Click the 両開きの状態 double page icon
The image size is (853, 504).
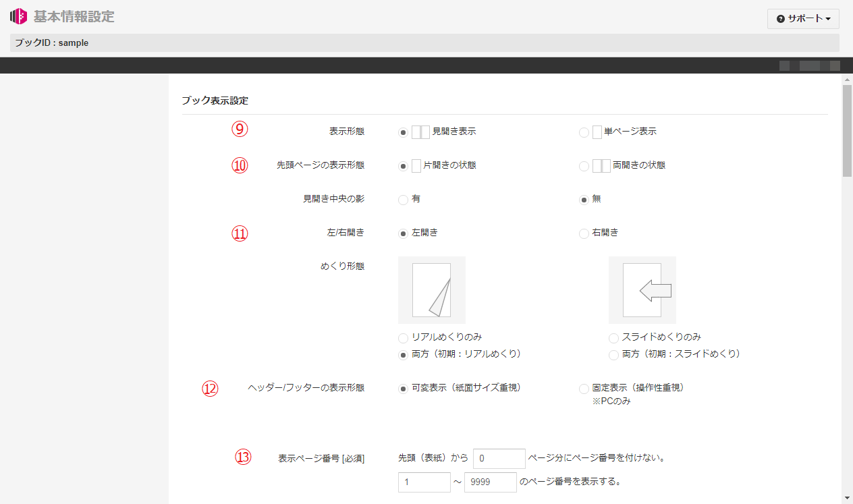point(601,165)
